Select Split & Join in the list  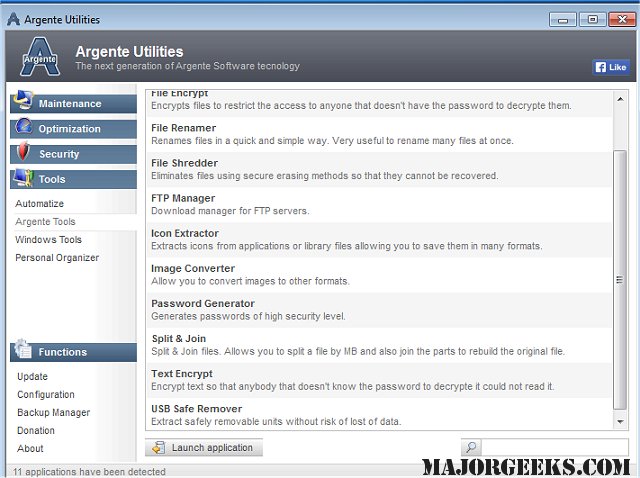tap(379, 345)
